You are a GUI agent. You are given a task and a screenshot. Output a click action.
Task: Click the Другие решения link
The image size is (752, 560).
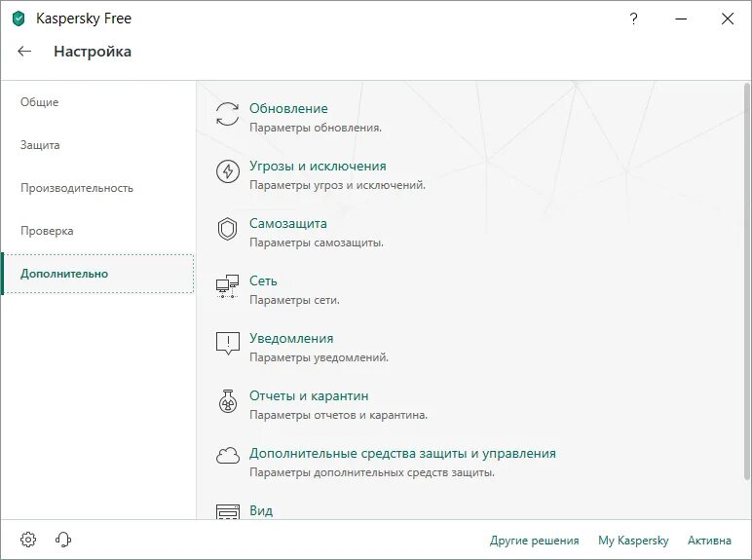tap(534, 541)
